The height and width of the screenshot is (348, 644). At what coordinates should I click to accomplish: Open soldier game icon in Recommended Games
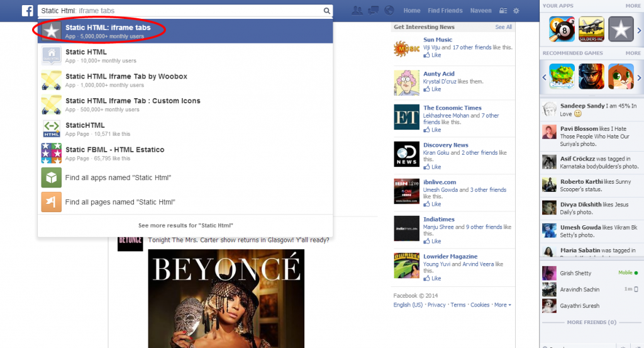tap(591, 76)
